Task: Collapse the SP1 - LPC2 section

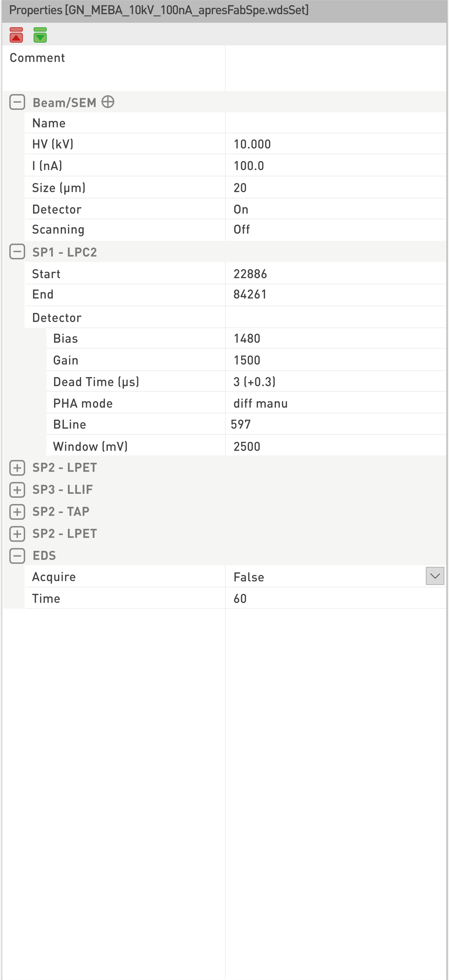Action: [x=17, y=252]
